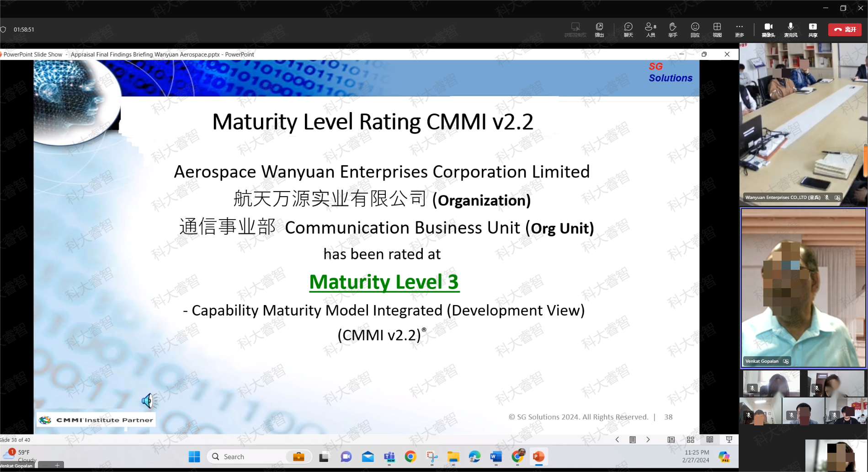Open See All Slides grid view
The width and height of the screenshot is (868, 472).
(x=691, y=440)
